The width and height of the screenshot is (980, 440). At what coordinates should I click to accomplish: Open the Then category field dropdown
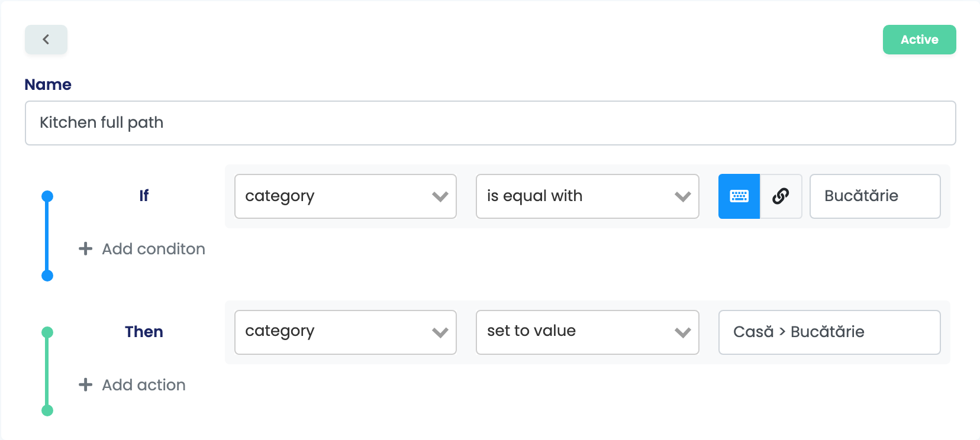click(346, 332)
